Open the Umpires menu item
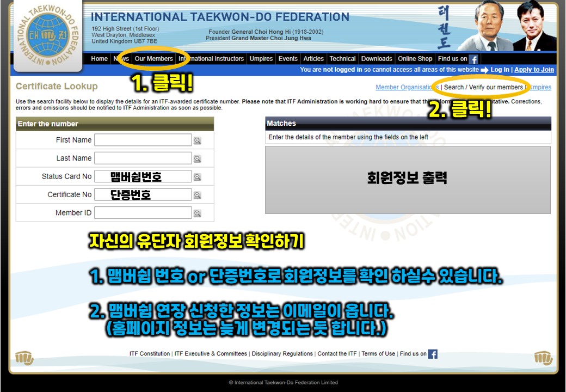This screenshot has width=566, height=392. coord(261,58)
